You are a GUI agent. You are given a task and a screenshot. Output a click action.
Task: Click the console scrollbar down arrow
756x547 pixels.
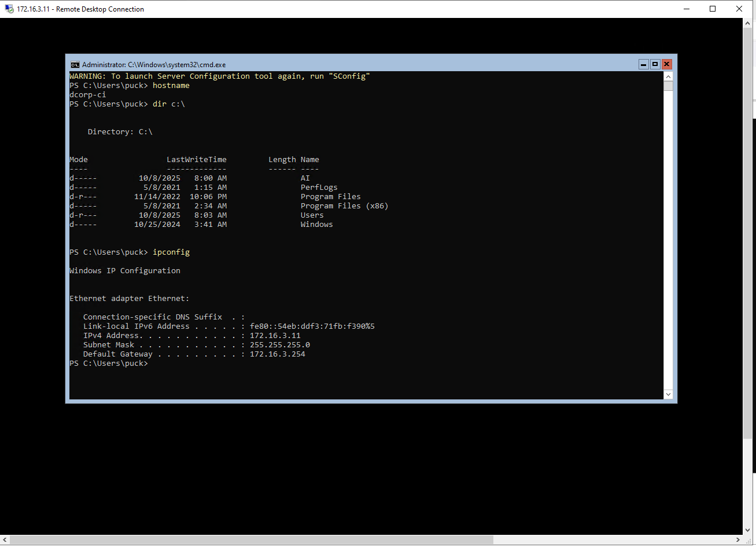point(668,394)
